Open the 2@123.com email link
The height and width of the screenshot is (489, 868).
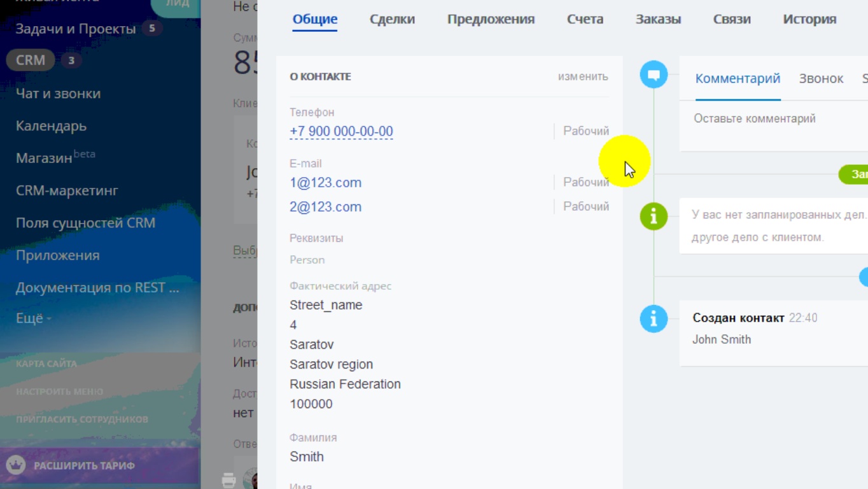tap(325, 207)
